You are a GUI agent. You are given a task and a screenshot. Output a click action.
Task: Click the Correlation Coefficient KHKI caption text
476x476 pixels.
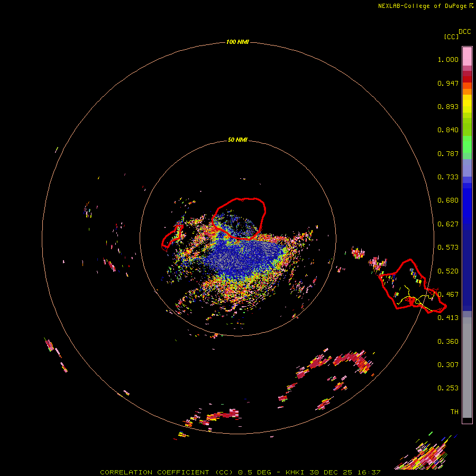click(x=240, y=472)
